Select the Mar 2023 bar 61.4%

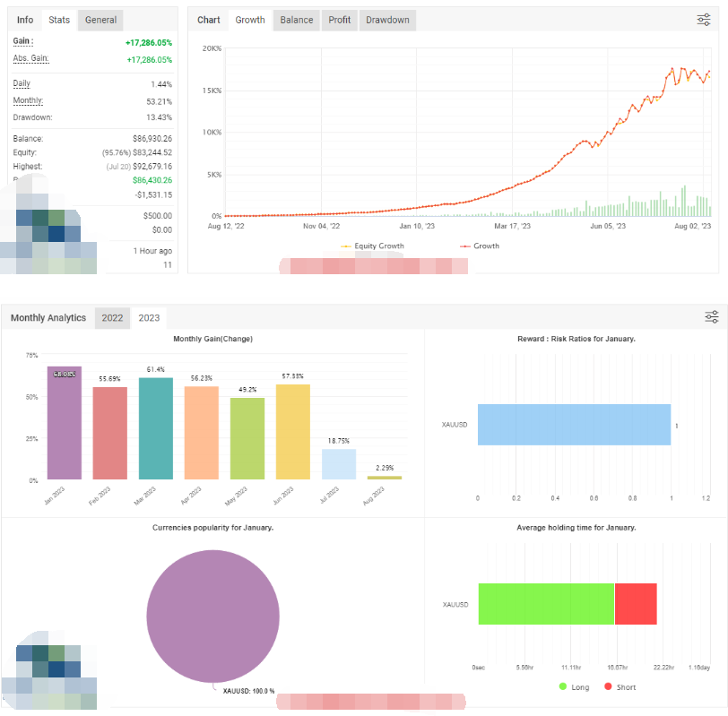pos(156,428)
